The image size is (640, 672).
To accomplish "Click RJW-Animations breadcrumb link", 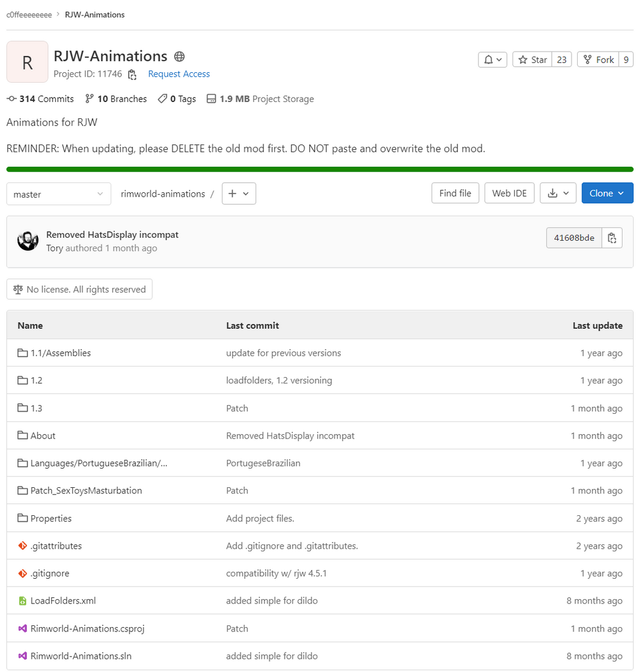I will tap(95, 15).
